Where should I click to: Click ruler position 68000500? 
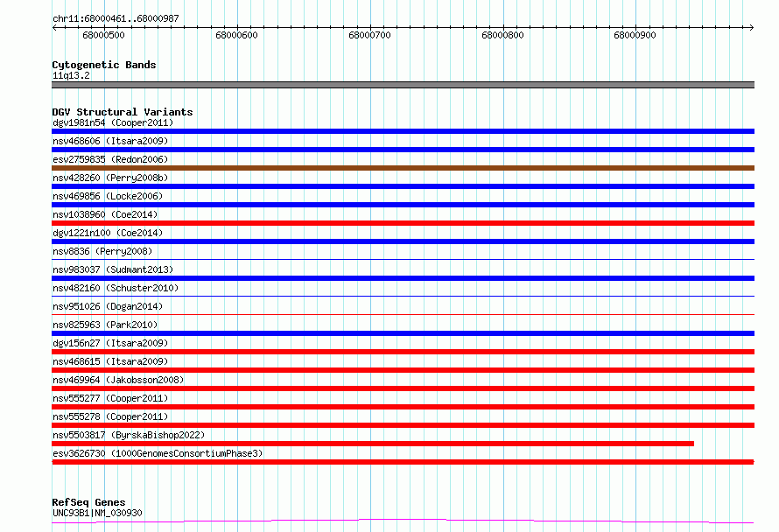(x=104, y=35)
